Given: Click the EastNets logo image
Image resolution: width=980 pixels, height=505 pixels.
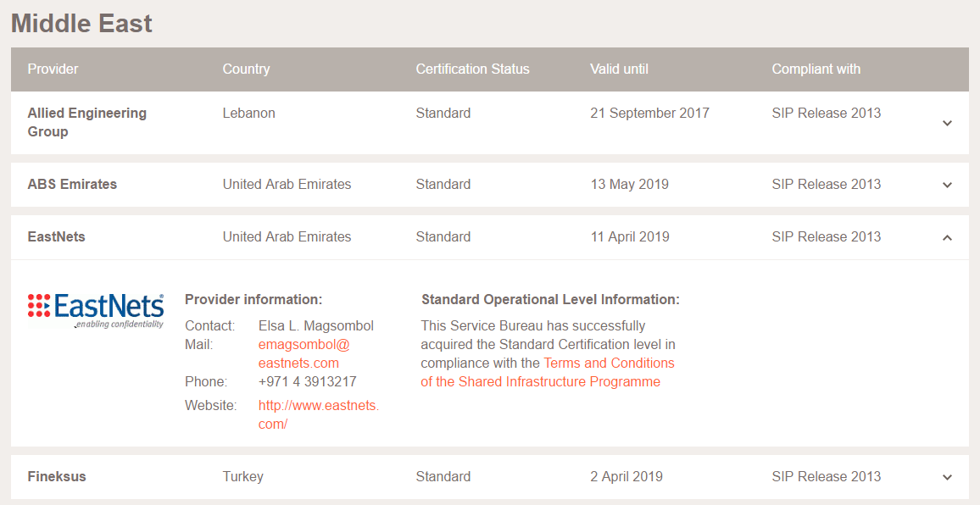Looking at the screenshot, I should coord(96,310).
